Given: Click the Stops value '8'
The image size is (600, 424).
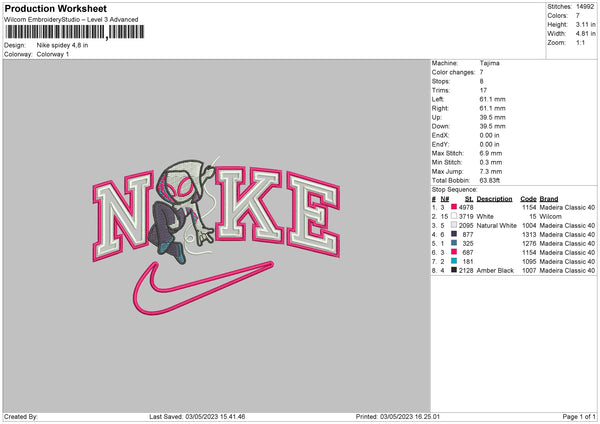Looking at the screenshot, I should coord(481,81).
